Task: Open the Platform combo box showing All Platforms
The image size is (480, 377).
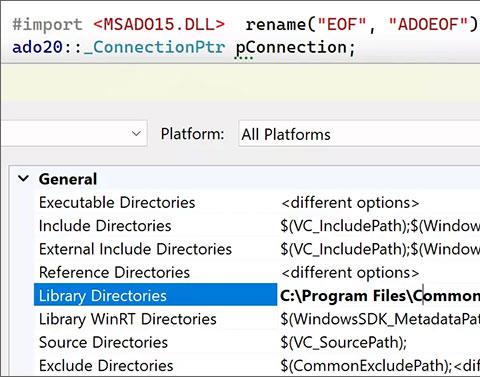Action: click(x=359, y=134)
